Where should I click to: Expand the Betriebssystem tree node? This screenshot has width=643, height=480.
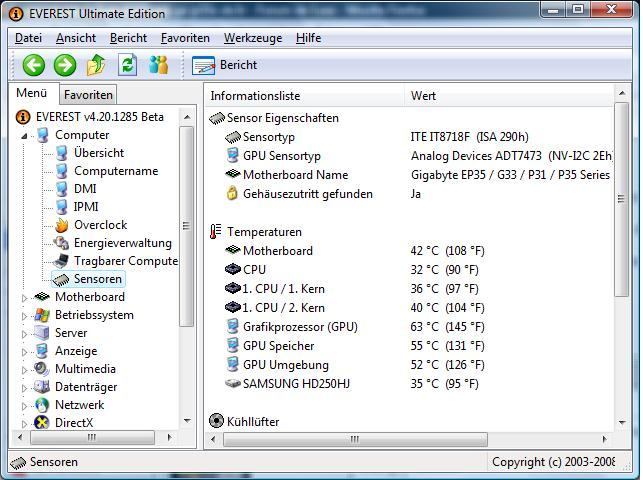[x=24, y=316]
